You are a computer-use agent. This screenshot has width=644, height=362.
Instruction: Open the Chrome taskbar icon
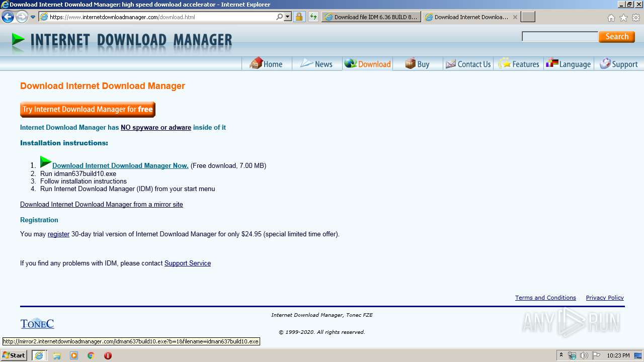pos(91,355)
